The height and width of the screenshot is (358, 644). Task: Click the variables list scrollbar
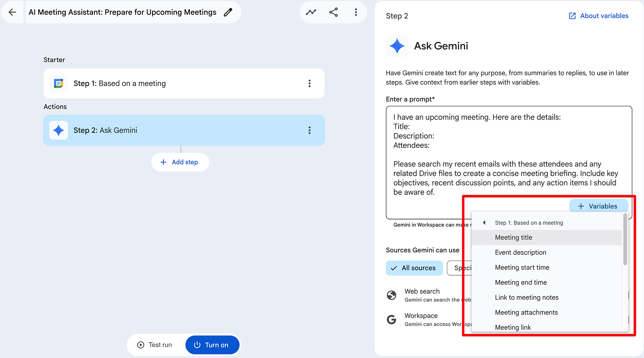click(x=625, y=239)
